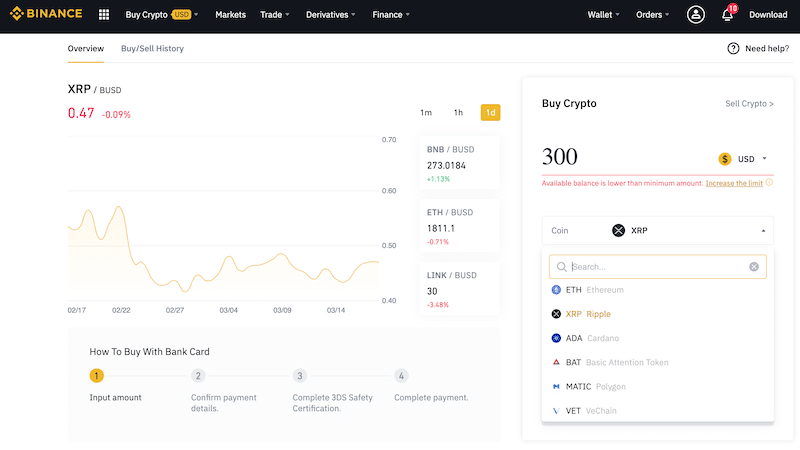Click the Ripple coin icon in list

556,314
